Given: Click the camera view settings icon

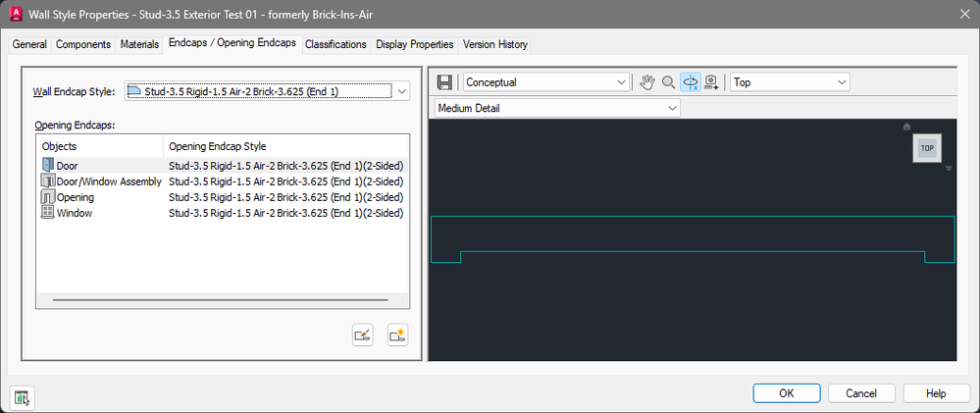Looking at the screenshot, I should coord(711,81).
